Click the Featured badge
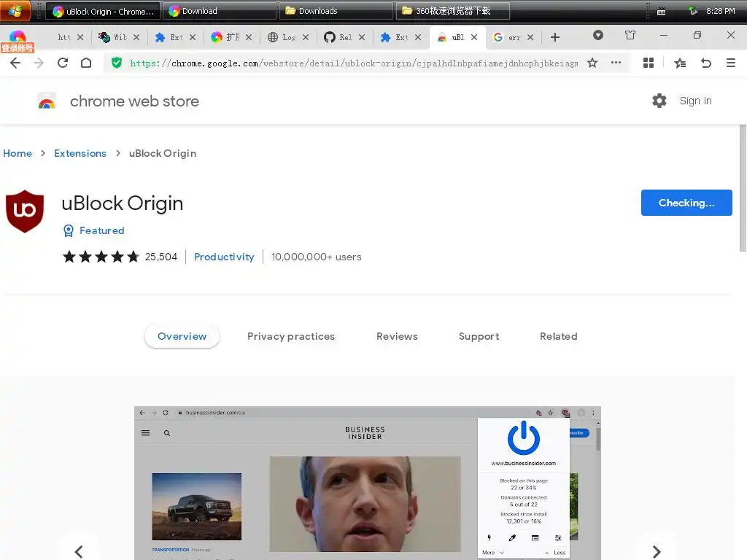This screenshot has width=747, height=560. tap(94, 230)
